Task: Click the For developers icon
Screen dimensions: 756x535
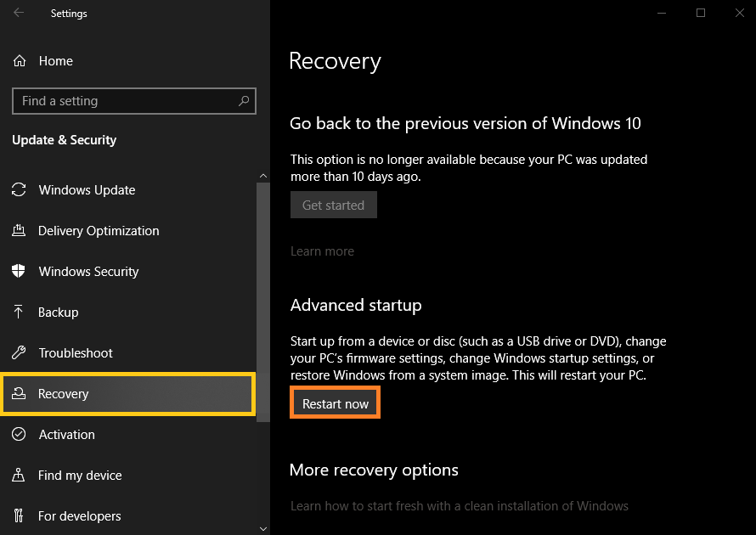Action: pos(19,516)
